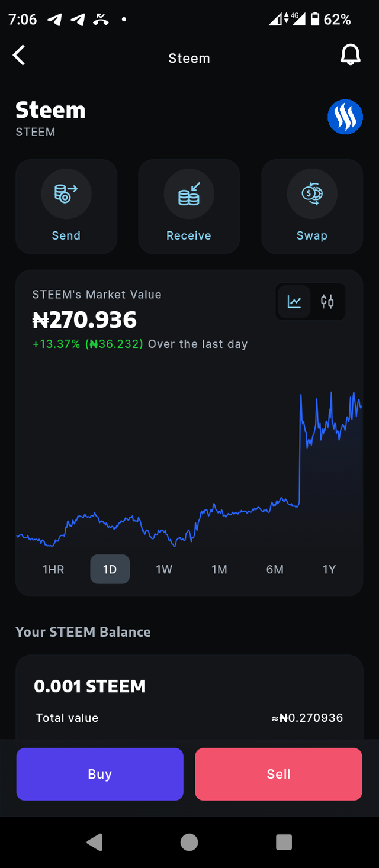Switch to line chart view
379x868 pixels.
[294, 302]
